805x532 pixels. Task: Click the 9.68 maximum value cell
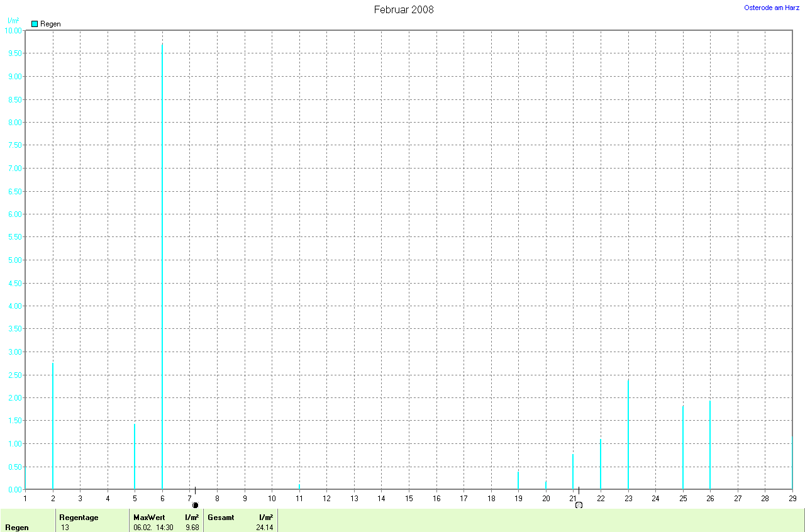pos(192,528)
